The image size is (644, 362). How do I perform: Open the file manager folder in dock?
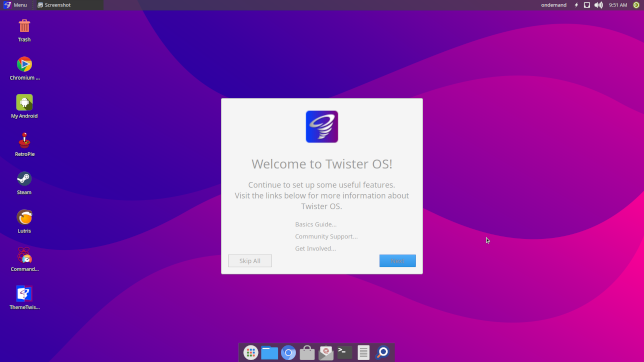tap(269, 353)
